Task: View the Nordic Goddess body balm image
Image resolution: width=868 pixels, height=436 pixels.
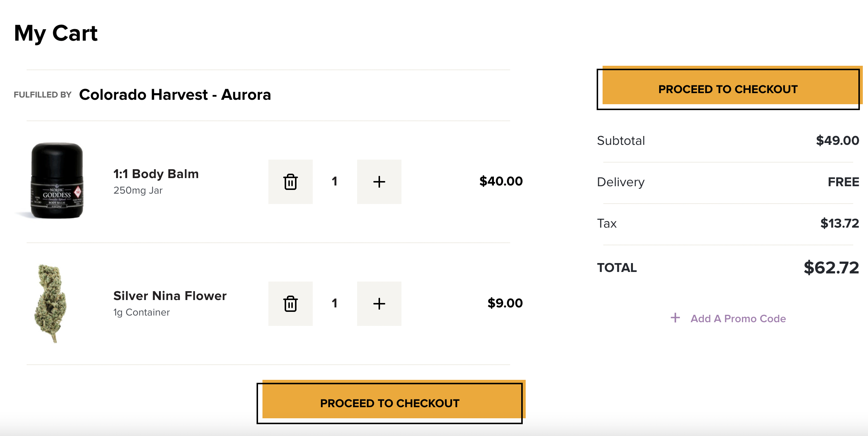Action: 57,181
